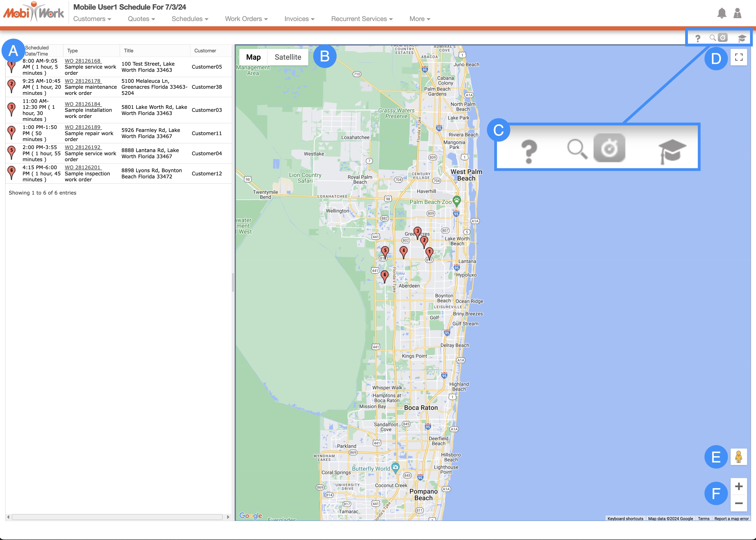Open the user profile icon
The width and height of the screenshot is (756, 540).
pos(737,13)
